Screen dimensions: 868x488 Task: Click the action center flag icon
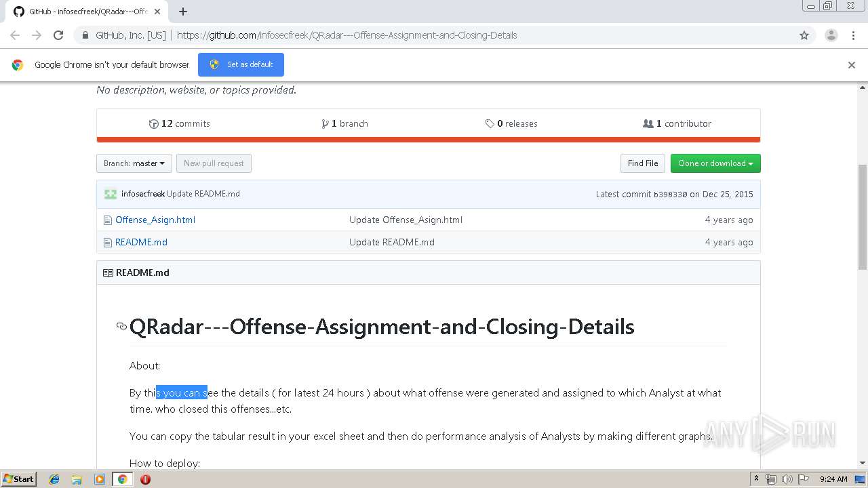coord(803,479)
